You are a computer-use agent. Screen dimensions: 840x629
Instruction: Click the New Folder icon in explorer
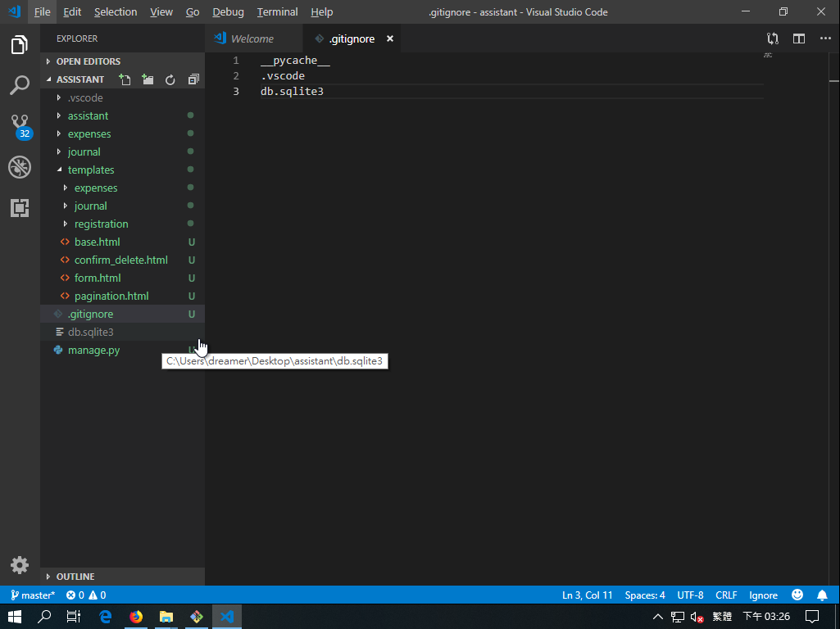[x=148, y=79]
